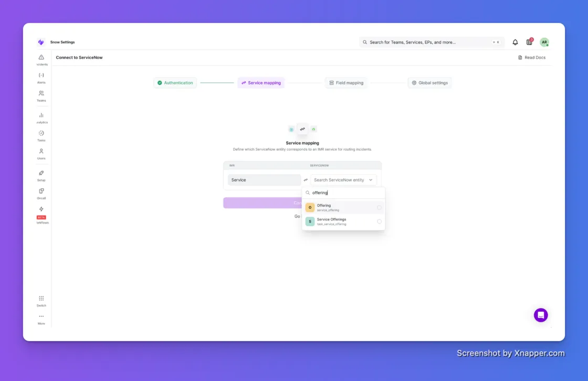
Task: Select the Service Offerings radio button
Action: point(379,221)
